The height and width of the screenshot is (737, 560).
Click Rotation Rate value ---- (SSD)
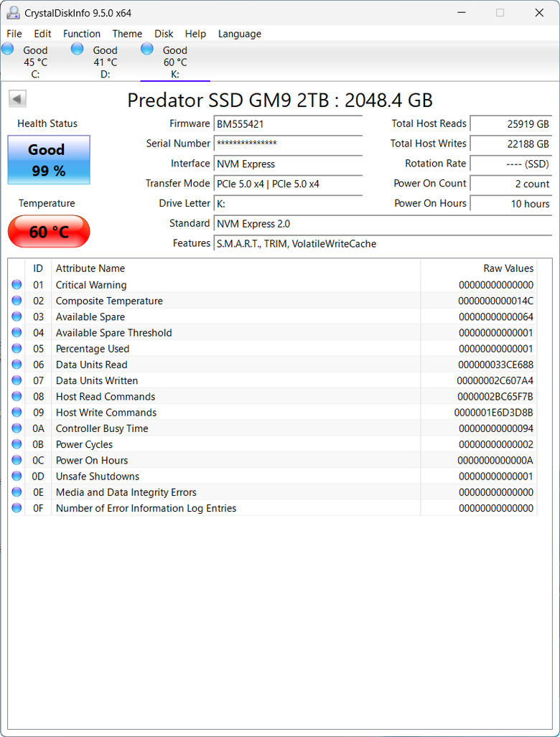coord(511,164)
